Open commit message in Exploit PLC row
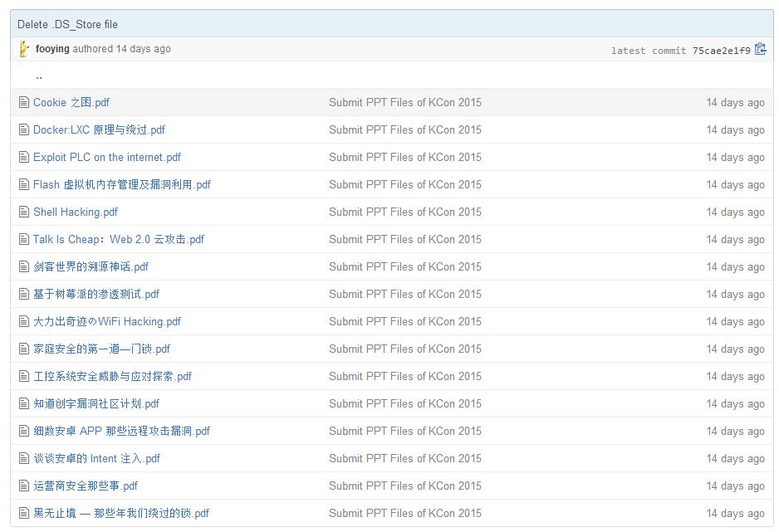The height and width of the screenshot is (532, 779). coord(405,157)
